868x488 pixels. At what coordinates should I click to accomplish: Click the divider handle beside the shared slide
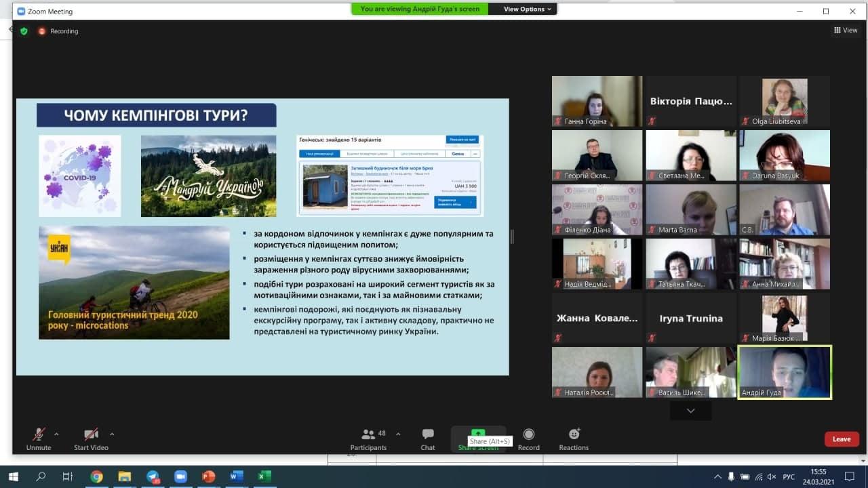[x=512, y=237]
